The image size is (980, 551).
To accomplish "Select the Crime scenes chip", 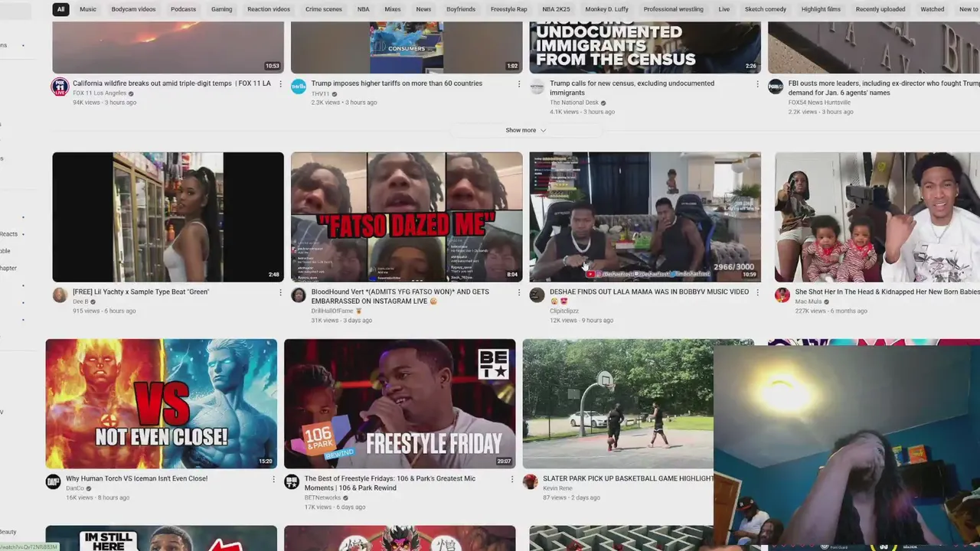I will click(324, 9).
